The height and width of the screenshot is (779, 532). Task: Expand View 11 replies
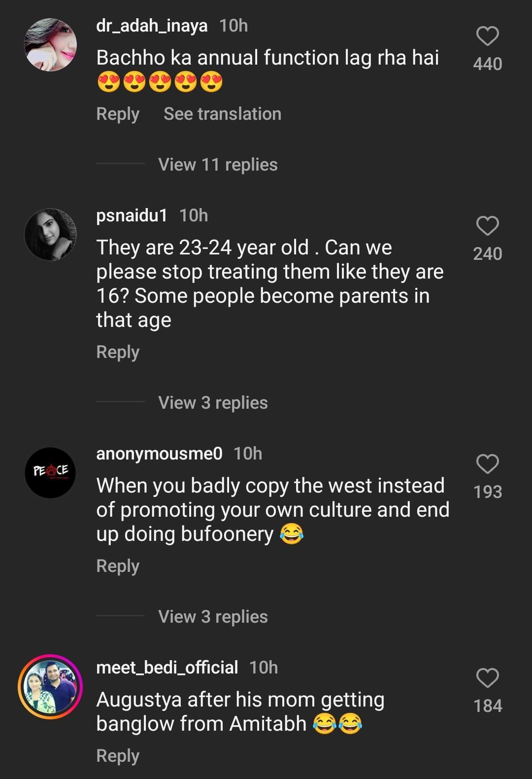click(218, 165)
